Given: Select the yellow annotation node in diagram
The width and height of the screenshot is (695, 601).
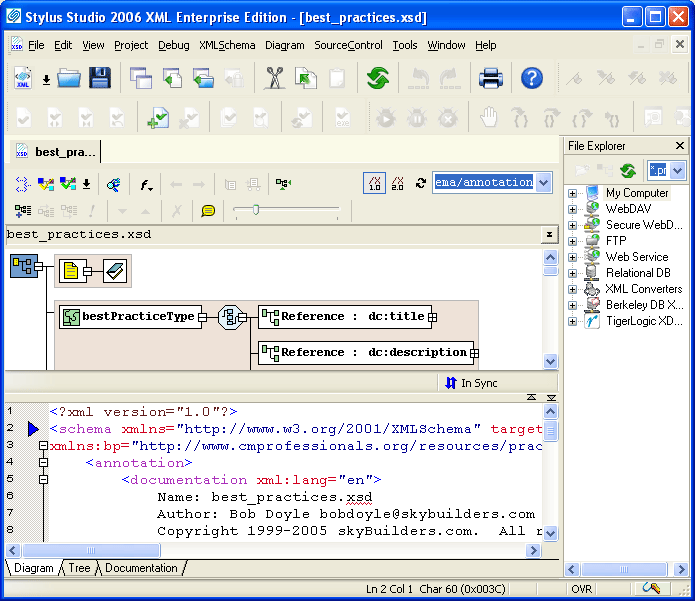Looking at the screenshot, I should tap(71, 270).
